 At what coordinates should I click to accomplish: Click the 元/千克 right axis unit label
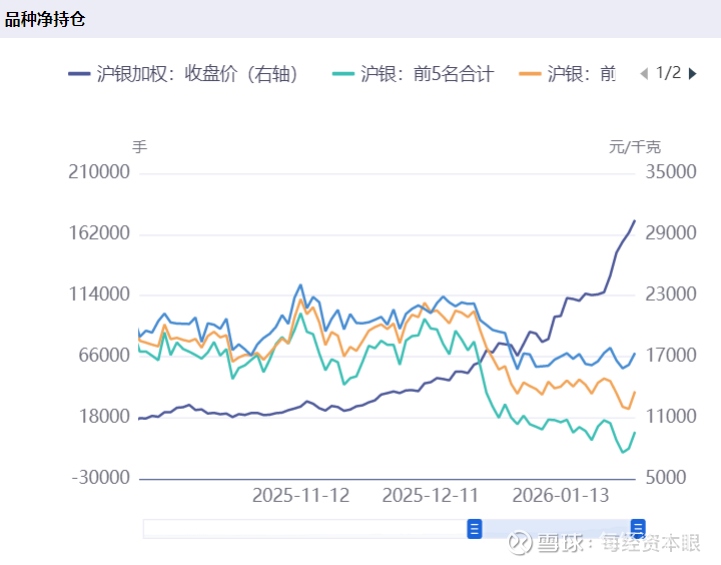coord(635,146)
